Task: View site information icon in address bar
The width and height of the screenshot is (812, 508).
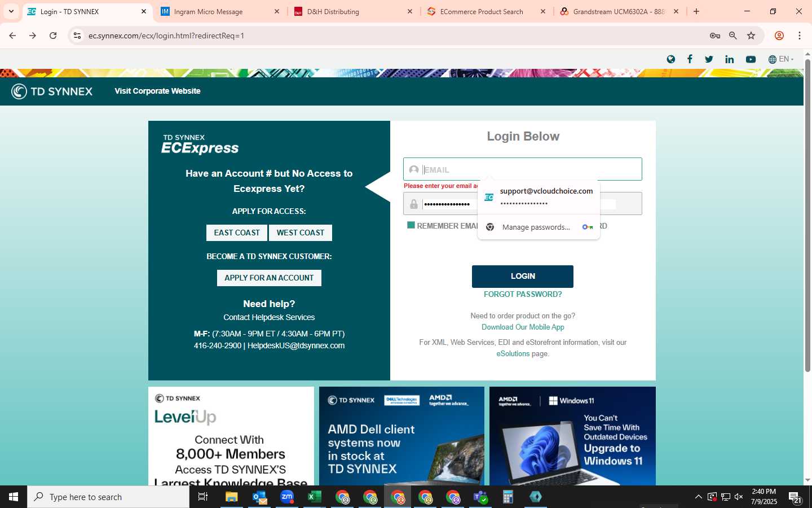Action: click(77, 36)
